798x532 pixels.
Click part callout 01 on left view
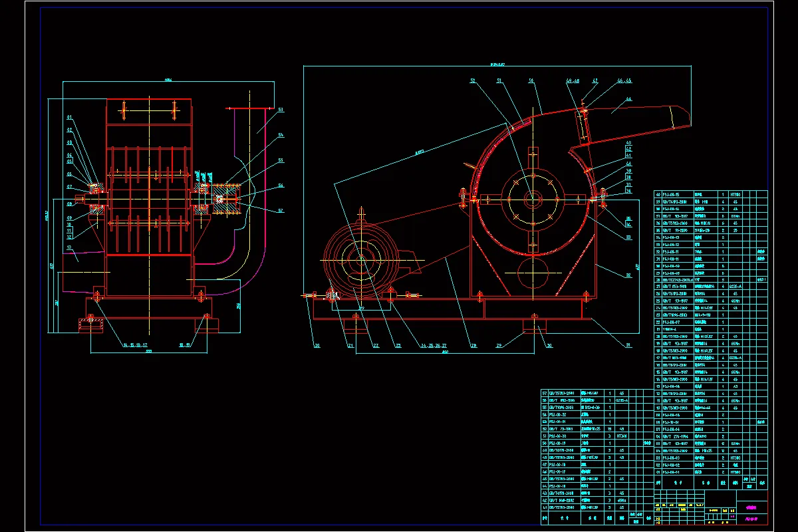pyautogui.click(x=68, y=117)
